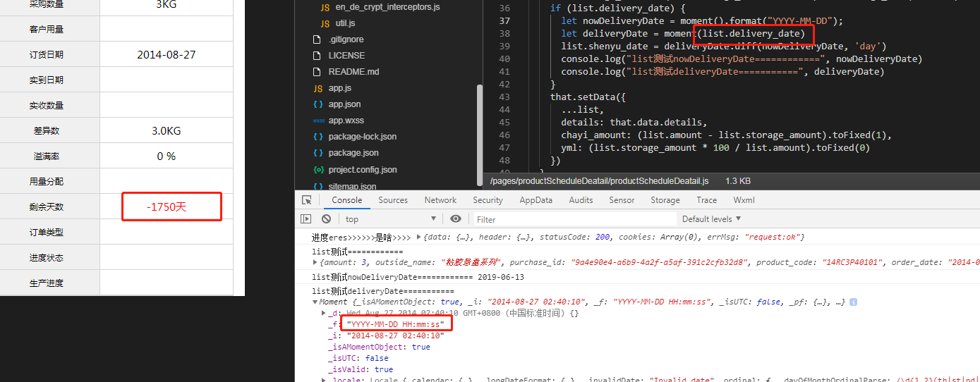Click the _isValid: true console line

[x=361, y=369]
